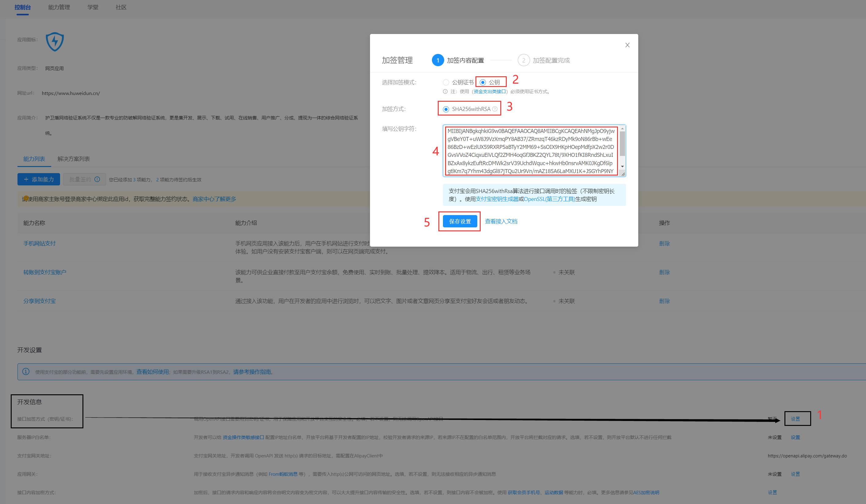Click step 2 circle 加签配置完成
This screenshot has height=504, width=866.
click(523, 60)
